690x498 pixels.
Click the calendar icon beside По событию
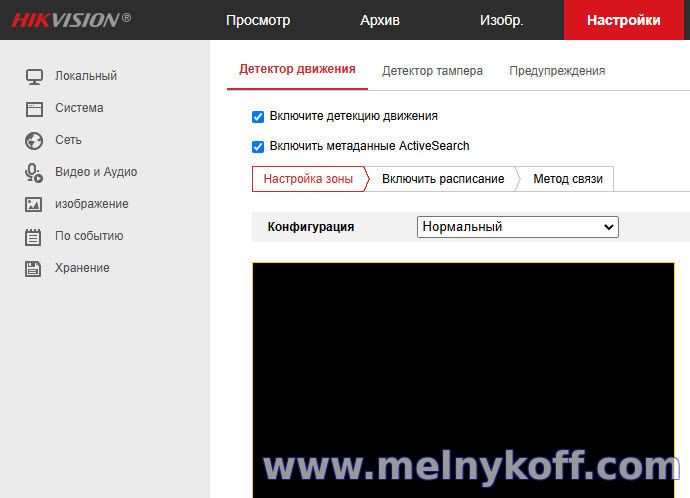click(x=33, y=237)
